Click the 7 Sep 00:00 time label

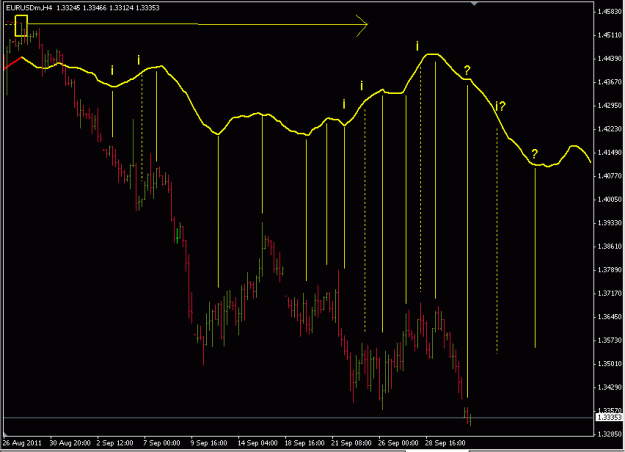pos(162,443)
